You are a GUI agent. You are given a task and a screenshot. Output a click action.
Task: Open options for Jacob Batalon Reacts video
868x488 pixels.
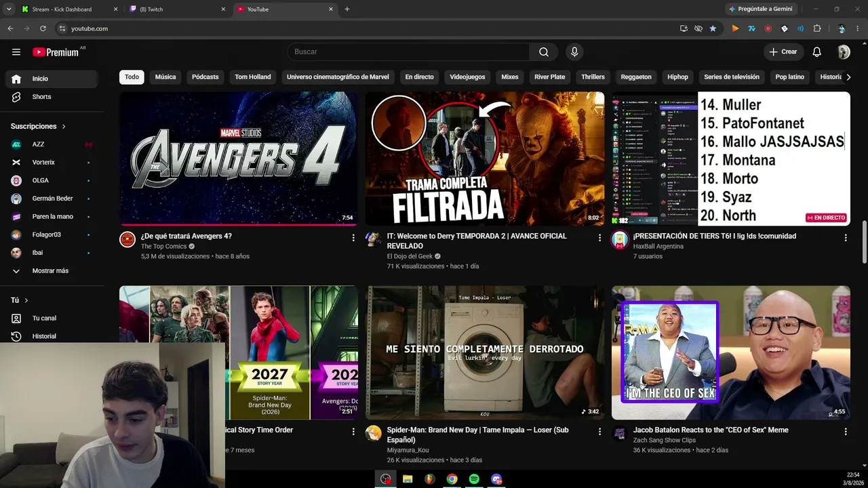pyautogui.click(x=846, y=432)
